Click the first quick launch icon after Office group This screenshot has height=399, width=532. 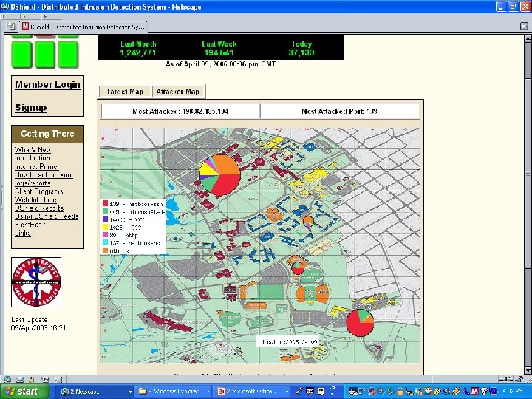click(x=299, y=391)
